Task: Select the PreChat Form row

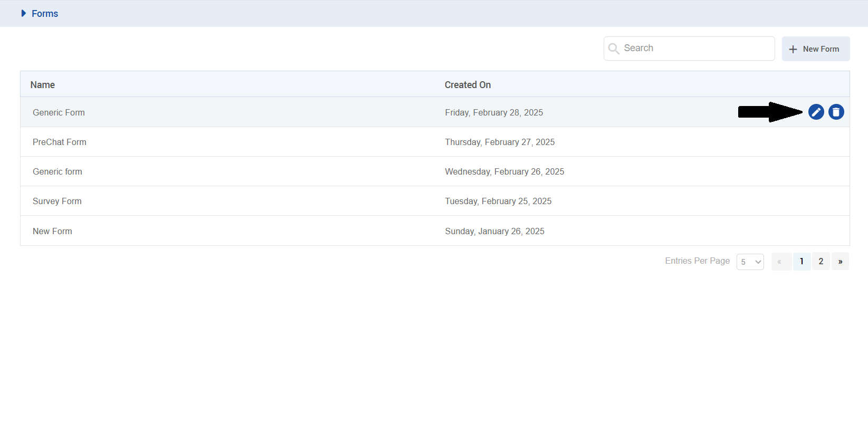Action: click(60, 142)
